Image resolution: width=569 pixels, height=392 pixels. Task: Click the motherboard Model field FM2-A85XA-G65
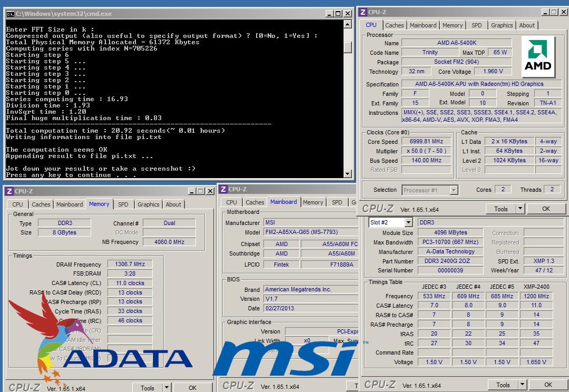pyautogui.click(x=311, y=232)
